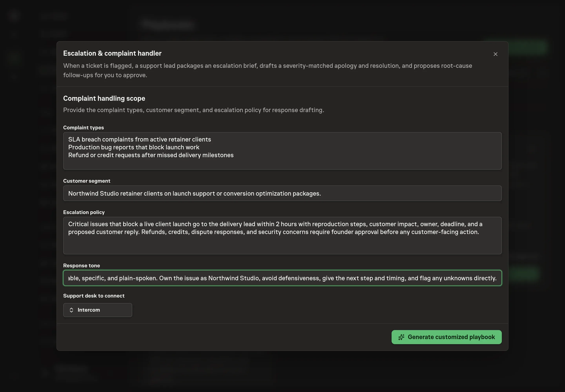Viewport: 565px width, 392px height.
Task: Click the "Escalation & complaint handler" title
Action: [112, 53]
